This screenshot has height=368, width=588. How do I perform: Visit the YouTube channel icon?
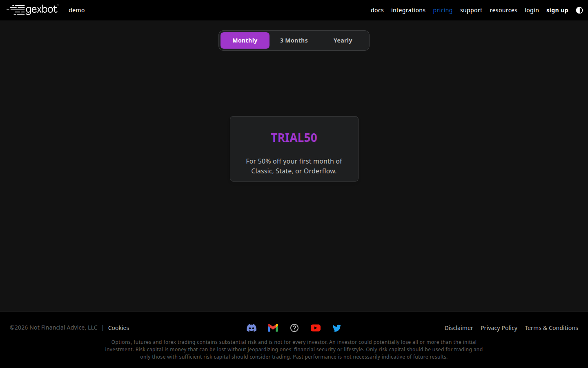(316, 328)
